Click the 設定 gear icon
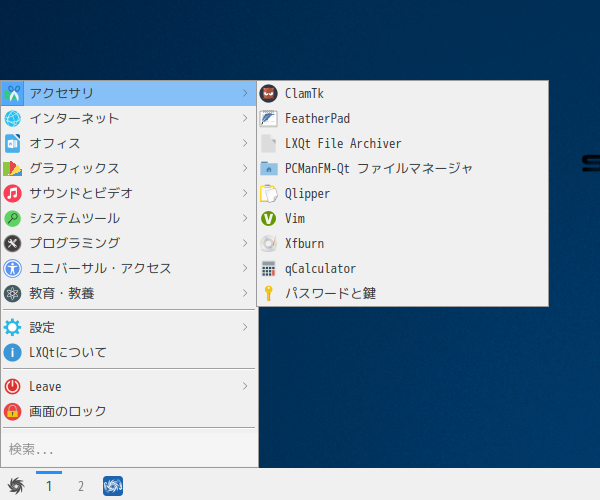 tap(13, 327)
